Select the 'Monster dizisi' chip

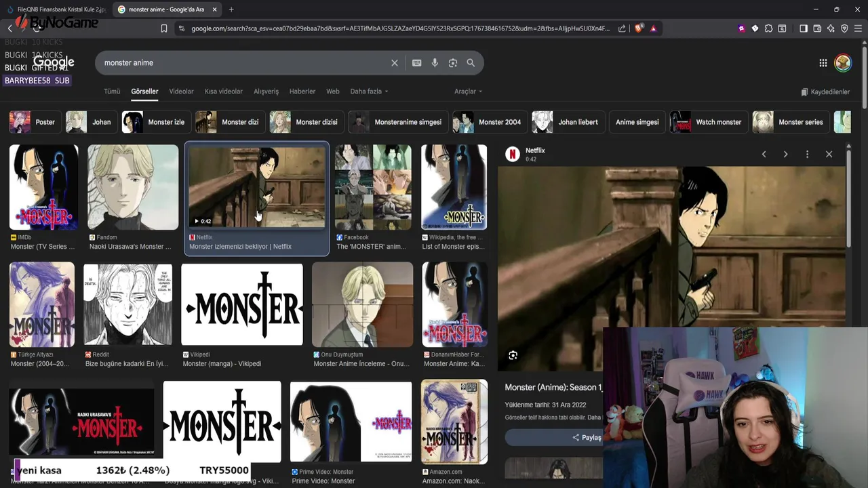click(307, 122)
